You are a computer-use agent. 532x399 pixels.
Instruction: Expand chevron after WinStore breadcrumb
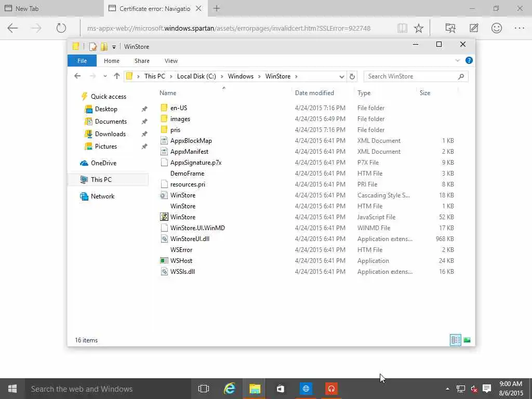click(296, 76)
